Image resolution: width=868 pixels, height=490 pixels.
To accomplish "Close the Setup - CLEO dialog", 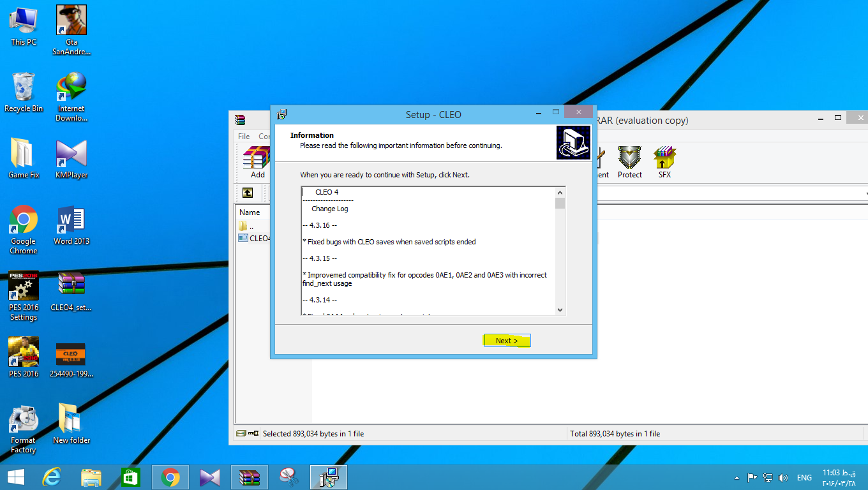I will tap(579, 112).
